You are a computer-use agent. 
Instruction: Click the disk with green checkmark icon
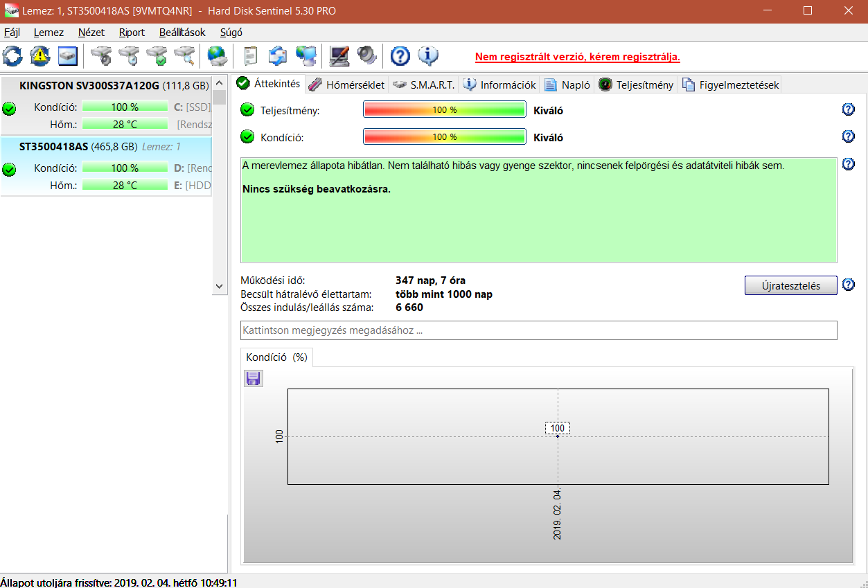coord(157,55)
